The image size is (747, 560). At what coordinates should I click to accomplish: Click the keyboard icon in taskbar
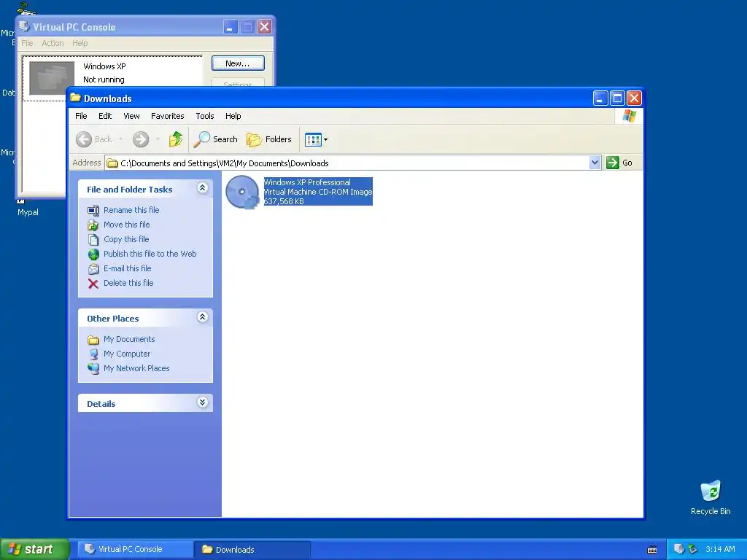652,550
